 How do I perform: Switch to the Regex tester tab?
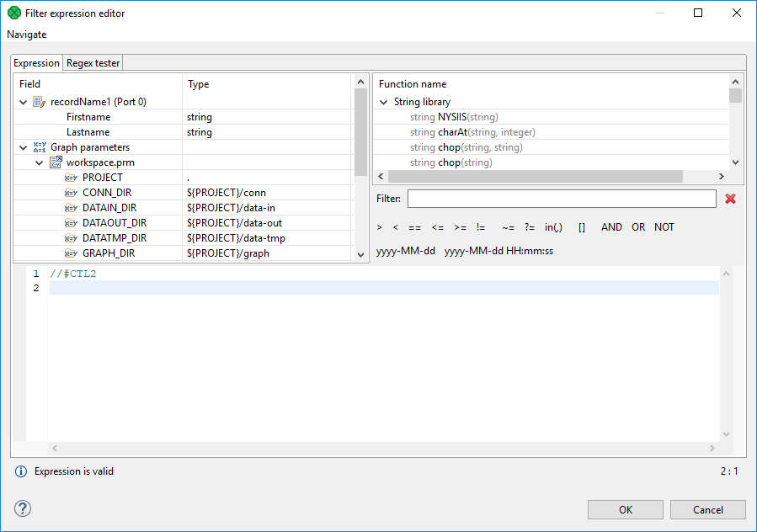pos(93,63)
